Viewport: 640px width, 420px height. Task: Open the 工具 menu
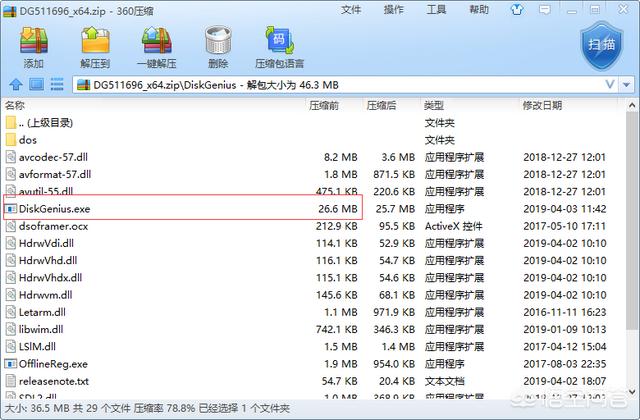coord(436,9)
